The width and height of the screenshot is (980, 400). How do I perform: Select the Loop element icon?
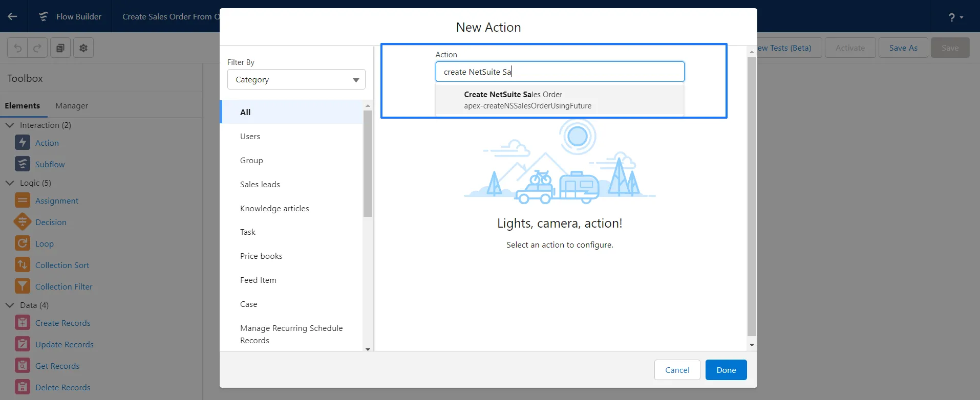(x=23, y=243)
